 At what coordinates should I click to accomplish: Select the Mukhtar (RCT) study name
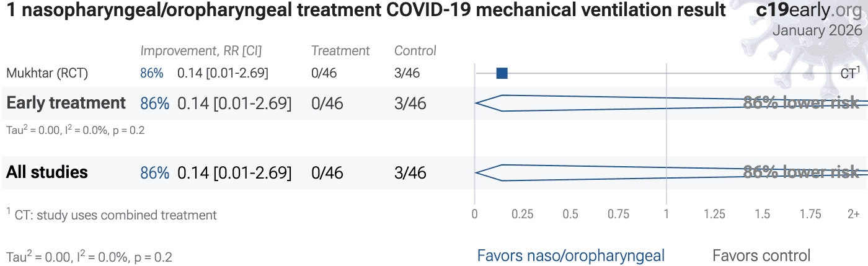click(x=47, y=73)
